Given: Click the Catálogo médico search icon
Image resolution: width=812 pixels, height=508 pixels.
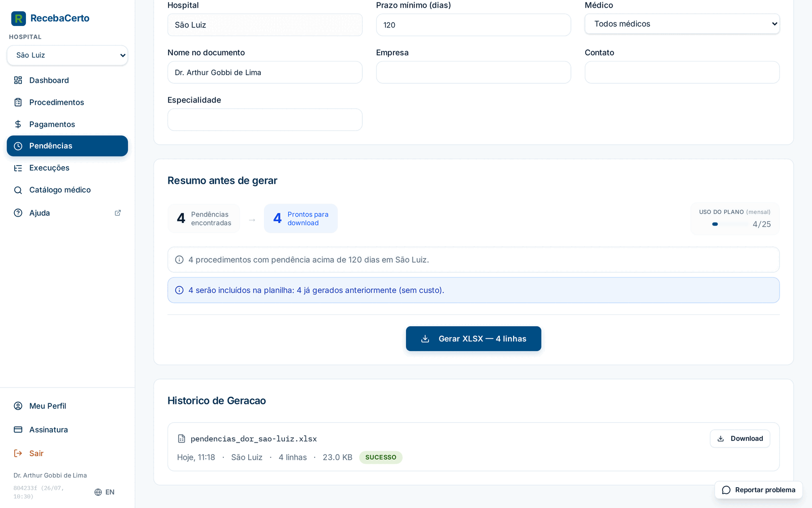Looking at the screenshot, I should (x=18, y=190).
